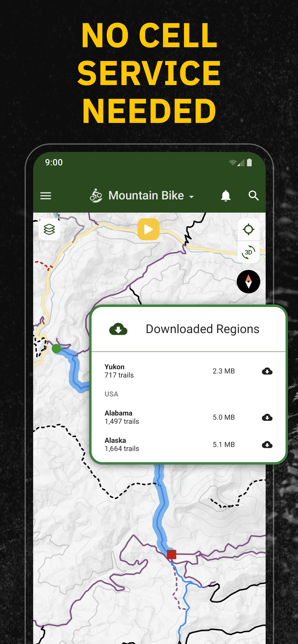This screenshot has width=298, height=644.
Task: Download the Alabama trails region
Action: click(267, 418)
